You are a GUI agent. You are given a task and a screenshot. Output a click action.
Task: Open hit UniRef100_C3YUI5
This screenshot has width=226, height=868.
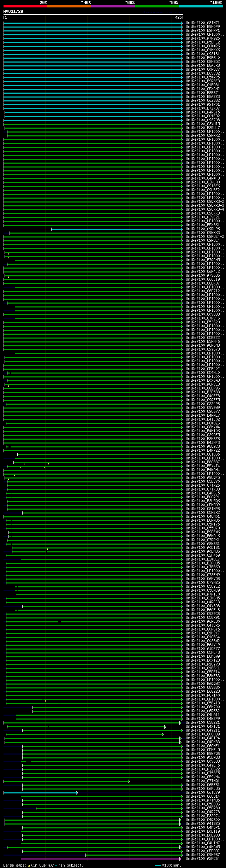(203, 124)
